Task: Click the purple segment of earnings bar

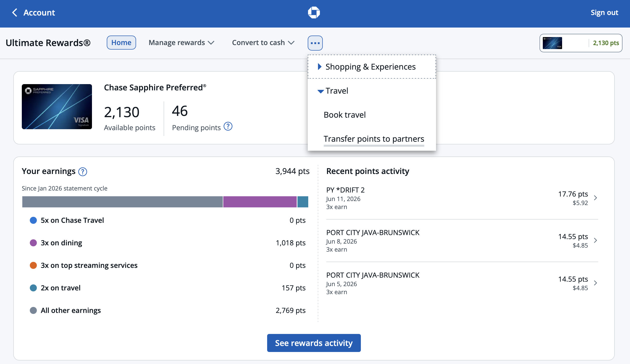Action: (260, 202)
